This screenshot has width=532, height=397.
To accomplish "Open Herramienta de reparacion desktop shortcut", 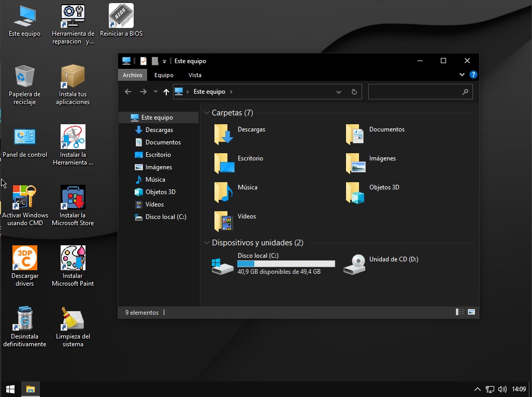I will tap(73, 25).
